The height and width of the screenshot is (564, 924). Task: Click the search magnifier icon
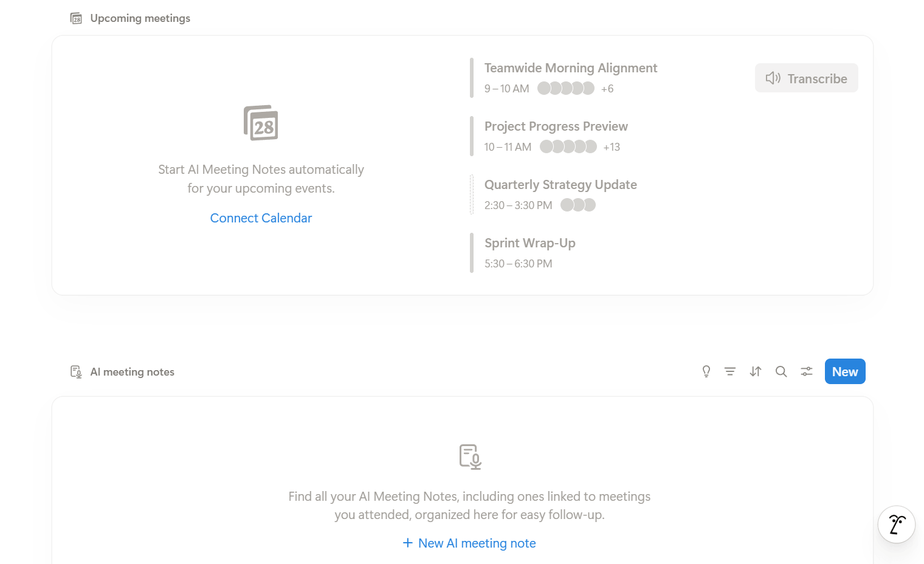[x=781, y=371]
